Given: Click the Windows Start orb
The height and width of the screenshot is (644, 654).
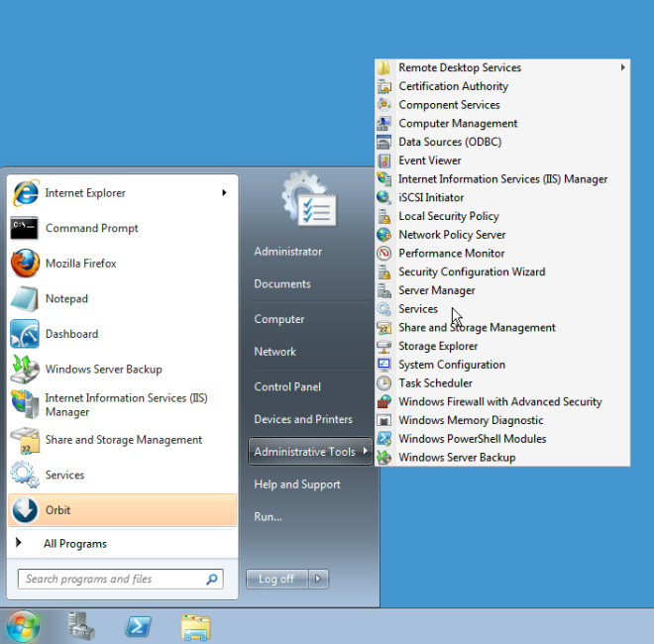Looking at the screenshot, I should coord(24,626).
